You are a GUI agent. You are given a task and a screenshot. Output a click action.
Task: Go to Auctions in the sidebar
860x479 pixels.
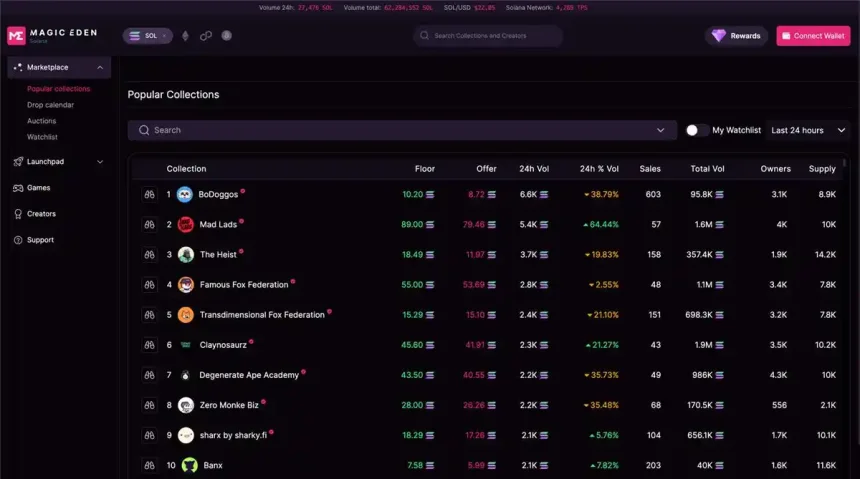[x=42, y=121]
